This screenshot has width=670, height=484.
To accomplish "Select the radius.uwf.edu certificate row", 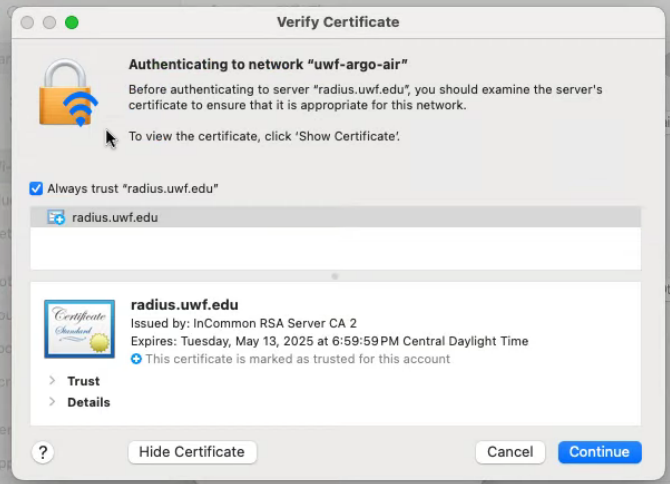I will [335, 217].
